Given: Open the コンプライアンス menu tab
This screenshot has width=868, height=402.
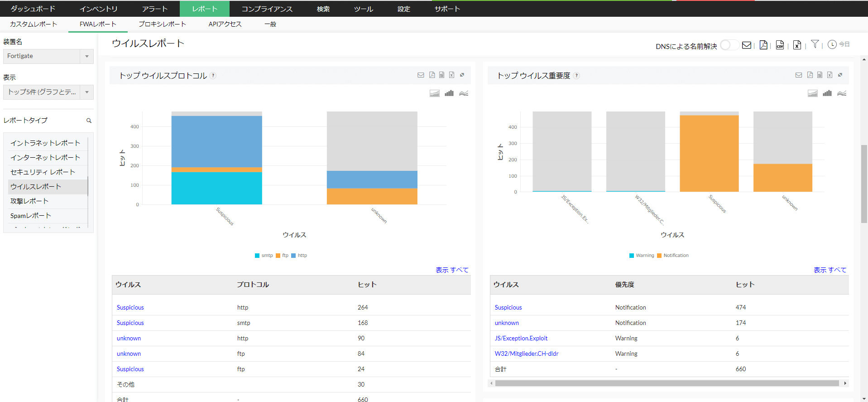Looking at the screenshot, I should point(267,9).
